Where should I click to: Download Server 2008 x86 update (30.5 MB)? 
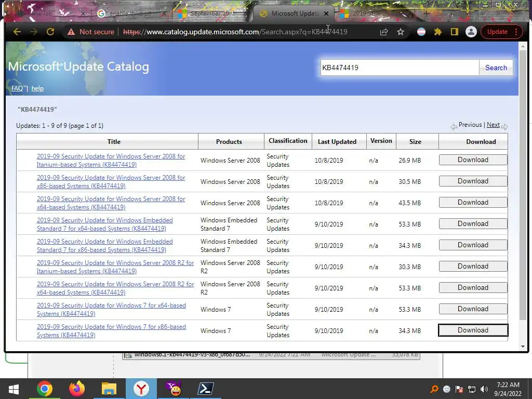tap(473, 181)
